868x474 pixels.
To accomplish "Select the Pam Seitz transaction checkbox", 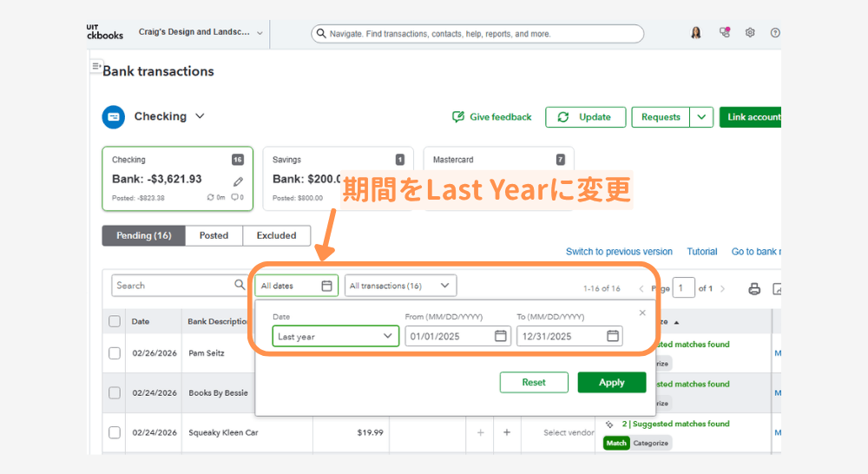I will click(115, 353).
